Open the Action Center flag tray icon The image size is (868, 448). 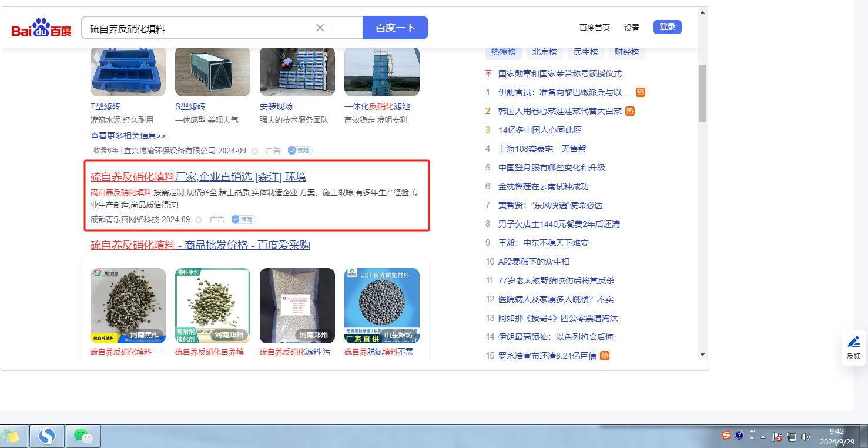[x=777, y=437]
